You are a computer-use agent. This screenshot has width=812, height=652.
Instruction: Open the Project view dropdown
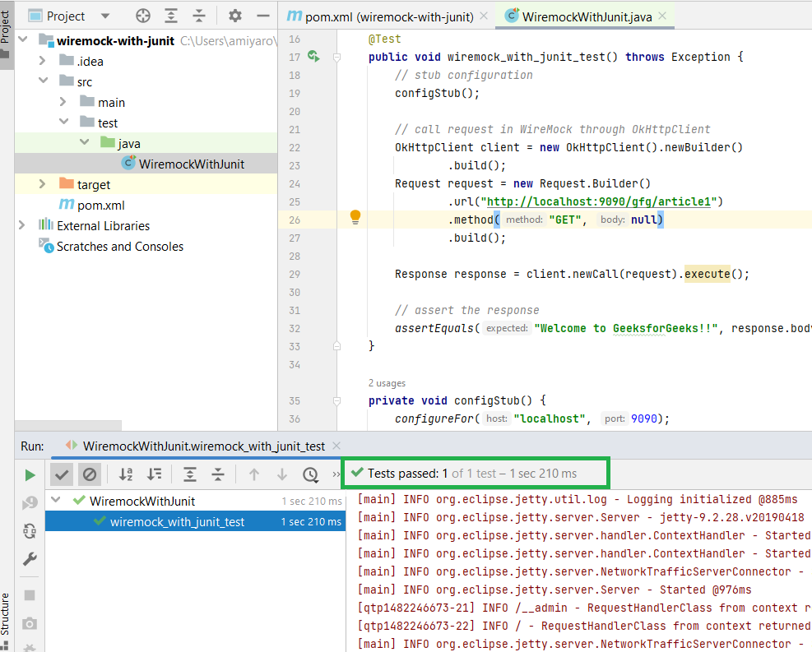(x=104, y=16)
